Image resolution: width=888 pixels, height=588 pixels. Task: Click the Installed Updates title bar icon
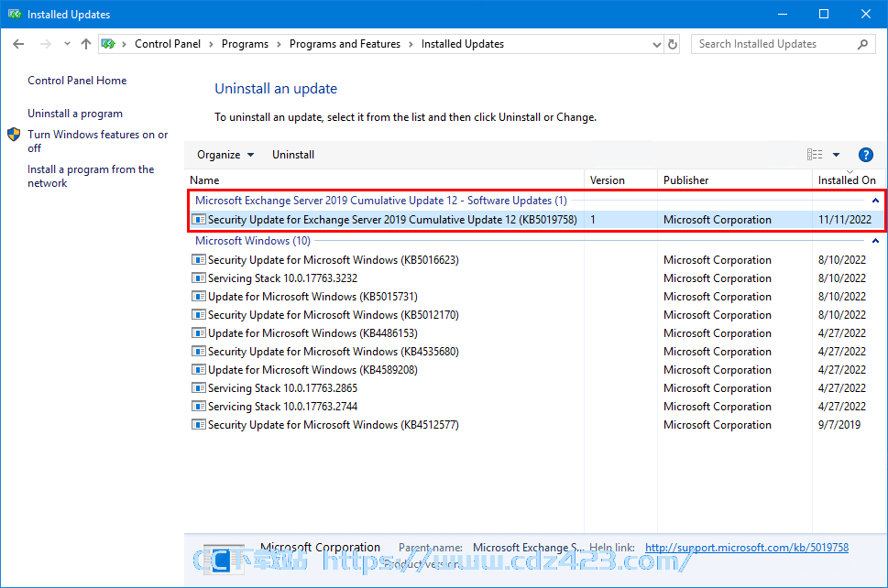(x=14, y=14)
